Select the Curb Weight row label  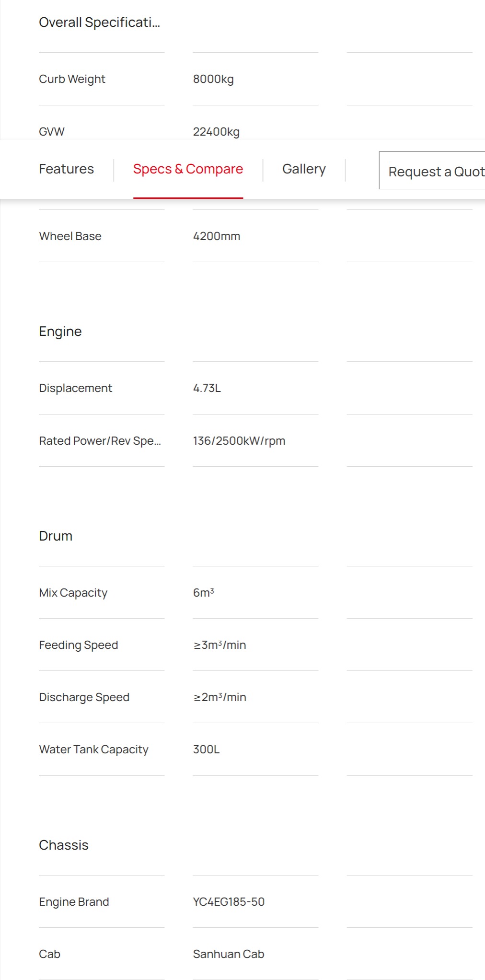click(x=72, y=79)
